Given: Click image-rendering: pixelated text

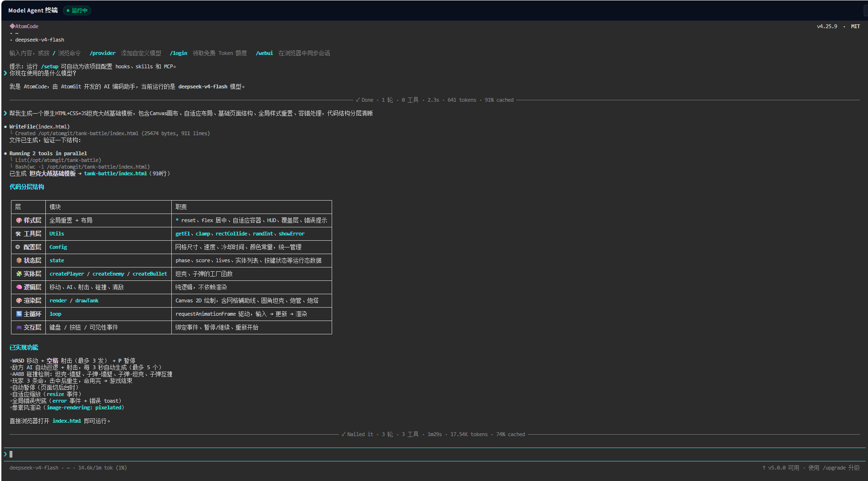Looking at the screenshot, I should (84, 407).
